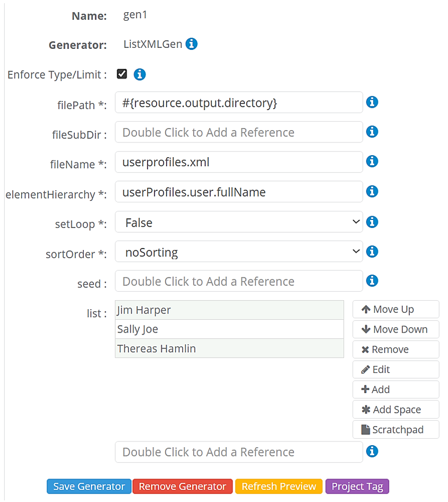
Task: Open the sortOrder dropdown showing noSorting
Action: [x=239, y=251]
